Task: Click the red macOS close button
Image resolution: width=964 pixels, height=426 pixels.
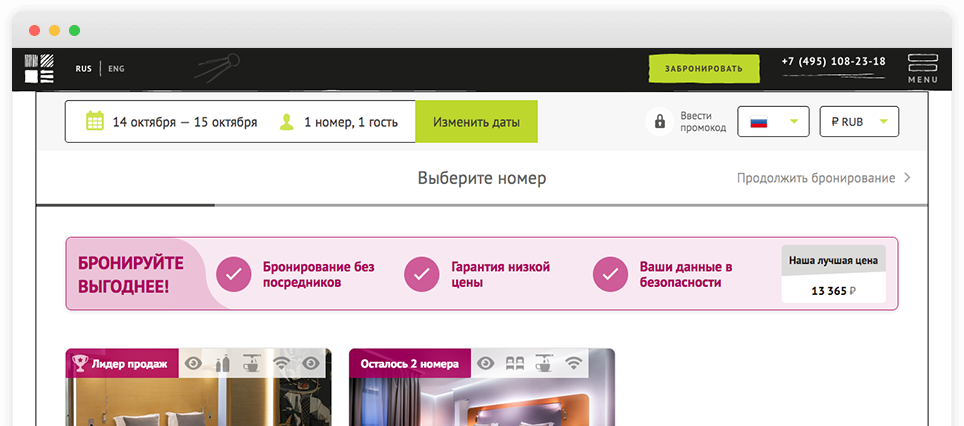Action: coord(34,30)
